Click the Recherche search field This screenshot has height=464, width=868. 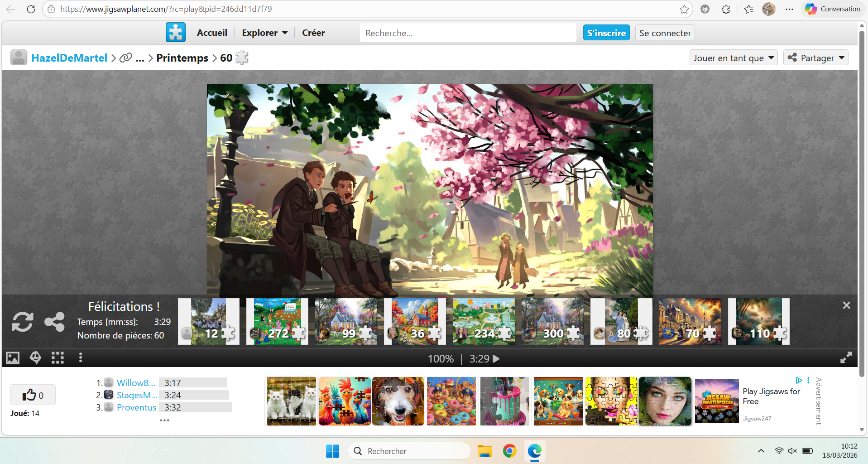468,33
